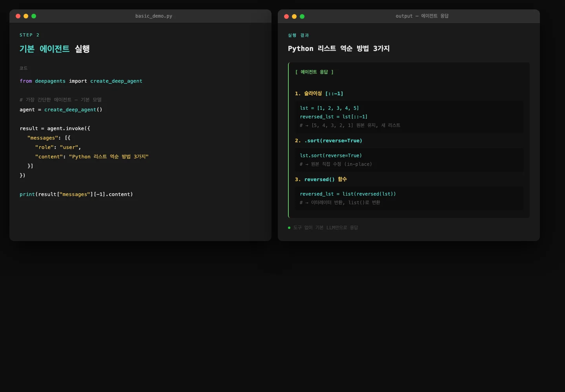Click the basic_demo.py window title

pyautogui.click(x=153, y=16)
